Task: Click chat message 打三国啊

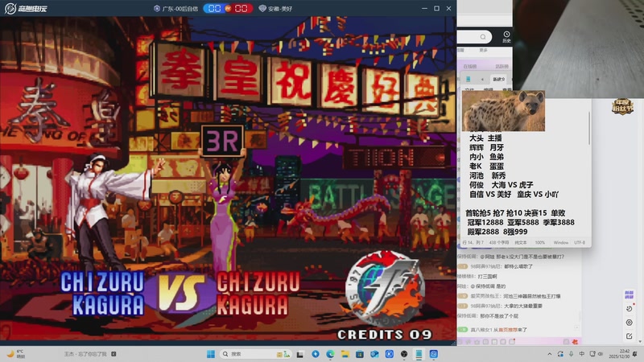Action: tap(485, 276)
